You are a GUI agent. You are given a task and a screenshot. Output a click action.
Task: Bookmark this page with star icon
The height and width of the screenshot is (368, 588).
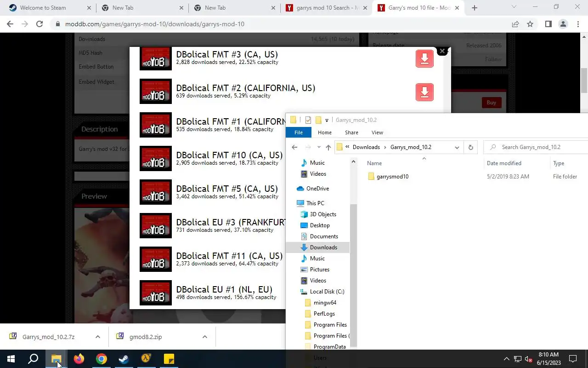[530, 24]
